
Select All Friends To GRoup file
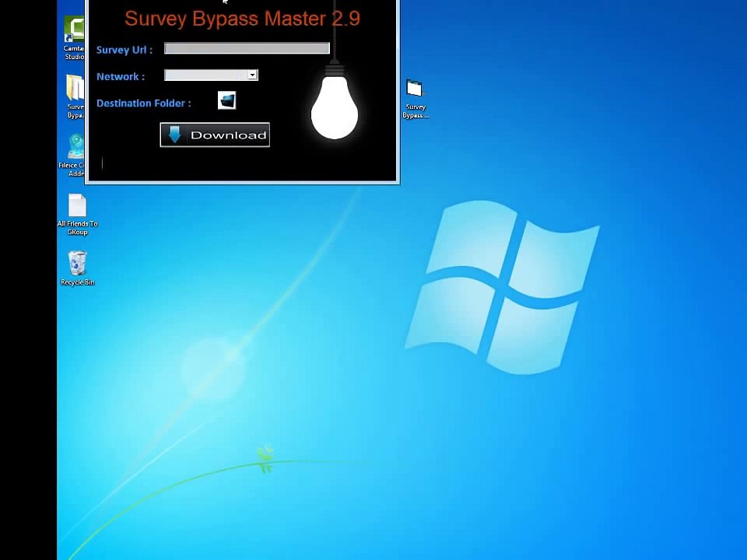(x=77, y=215)
